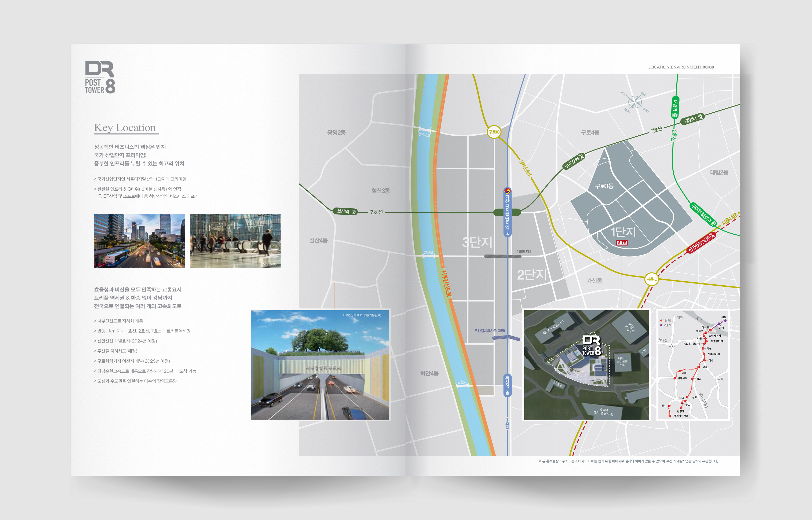Click the 1단계 red legend dot
The height and width of the screenshot is (520, 812).
(x=661, y=321)
